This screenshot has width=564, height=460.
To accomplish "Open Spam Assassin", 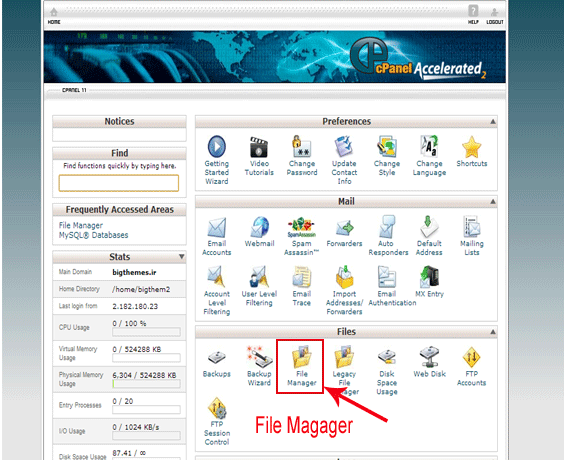I will click(301, 236).
